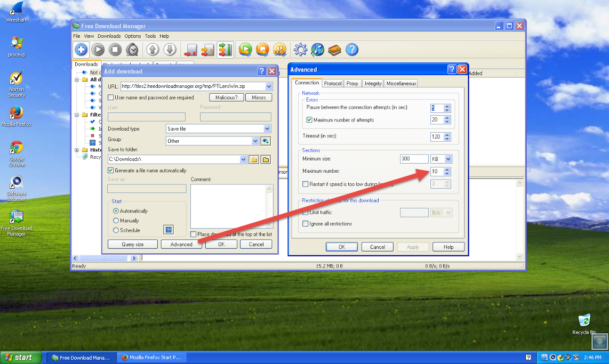
Task: Click the globe with phone toolbar icon
Action: click(x=317, y=50)
